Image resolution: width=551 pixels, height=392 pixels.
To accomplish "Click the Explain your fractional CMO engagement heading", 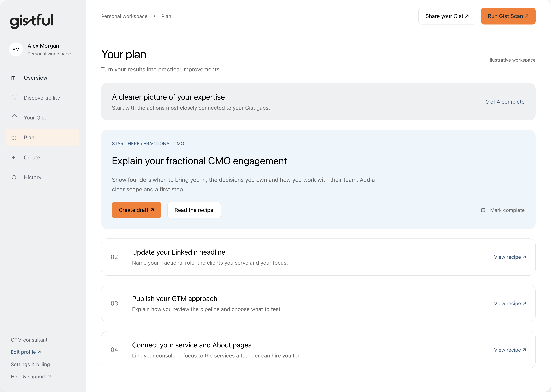I will [199, 161].
